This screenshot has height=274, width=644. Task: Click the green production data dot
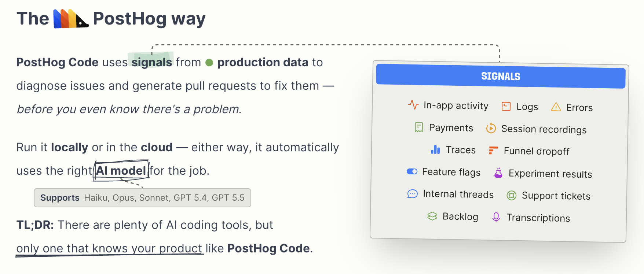209,63
